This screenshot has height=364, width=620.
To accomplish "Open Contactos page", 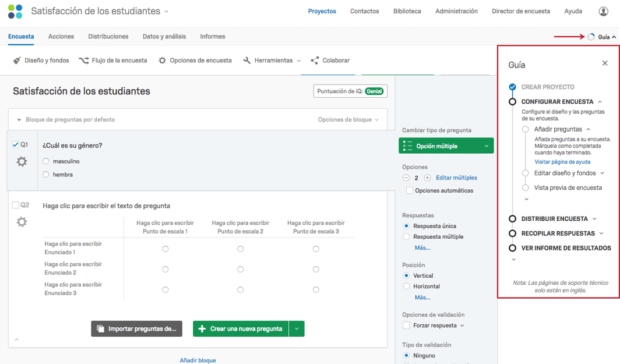I will click(365, 12).
